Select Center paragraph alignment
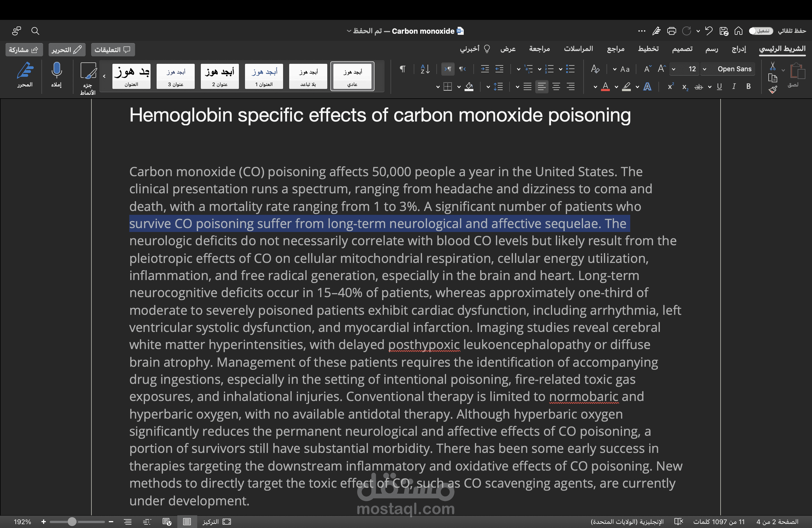Viewport: 812px width, 528px height. [x=556, y=87]
